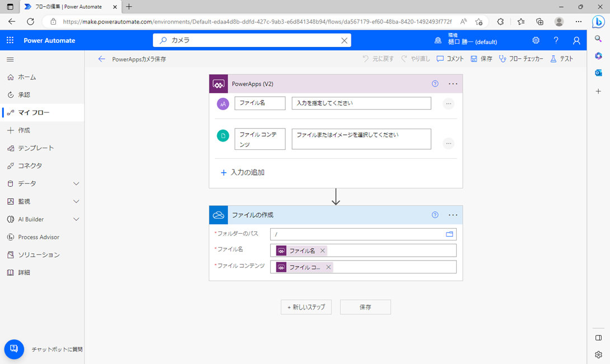Expand the 監視 section in the sidebar
The width and height of the screenshot is (610, 364).
click(76, 201)
